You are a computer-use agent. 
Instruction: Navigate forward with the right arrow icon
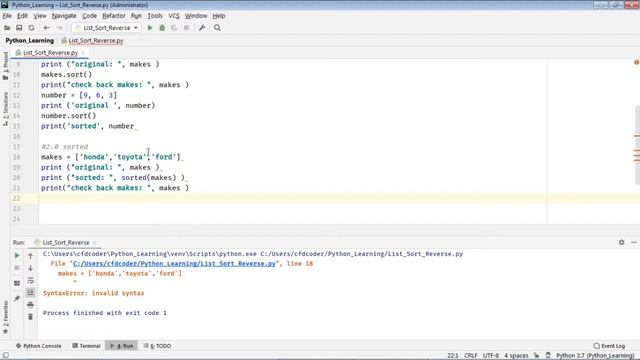59,28
